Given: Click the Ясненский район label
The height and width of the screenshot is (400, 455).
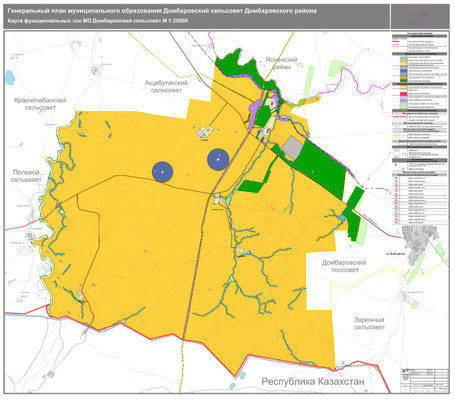Looking at the screenshot, I should pyautogui.click(x=281, y=63).
